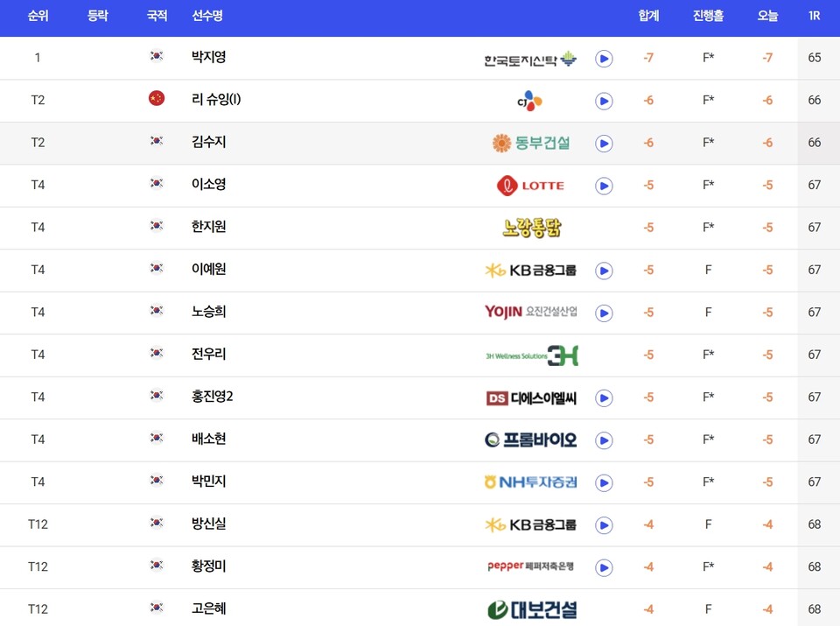Click the China flag icon

(x=157, y=98)
